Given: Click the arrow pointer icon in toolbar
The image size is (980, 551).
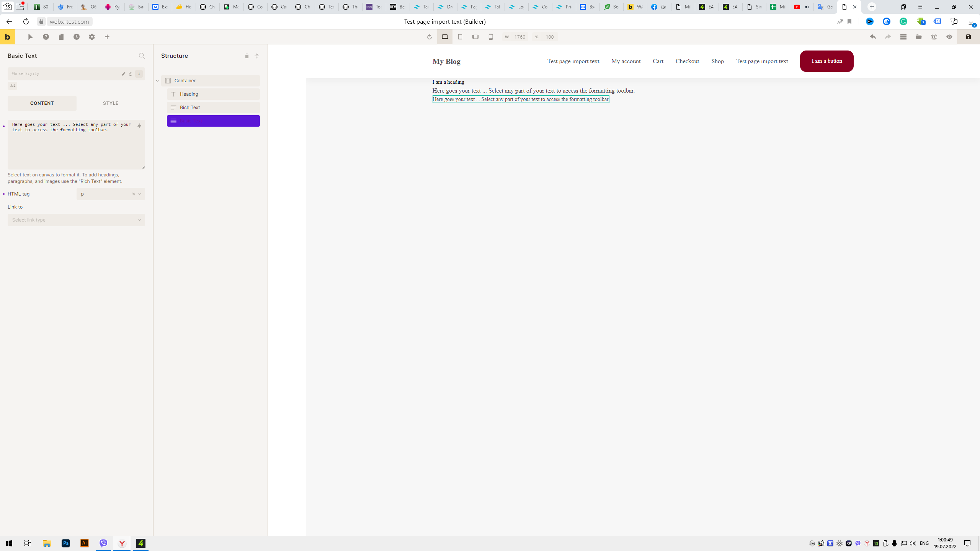Looking at the screenshot, I should (31, 37).
